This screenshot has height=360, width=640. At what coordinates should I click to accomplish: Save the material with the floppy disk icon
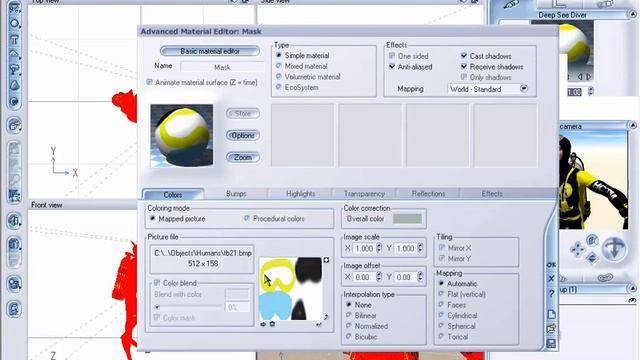(551, 343)
